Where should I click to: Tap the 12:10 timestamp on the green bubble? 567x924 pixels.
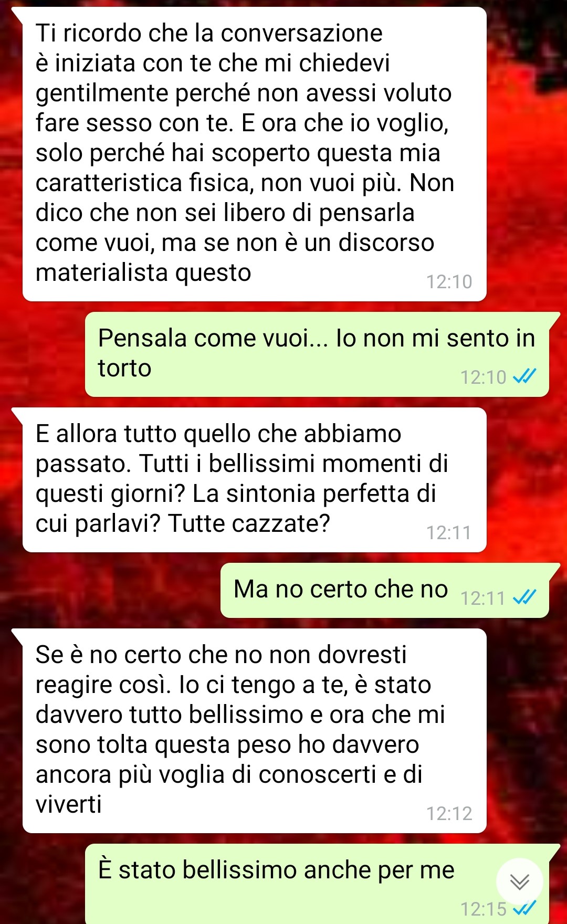483,377
